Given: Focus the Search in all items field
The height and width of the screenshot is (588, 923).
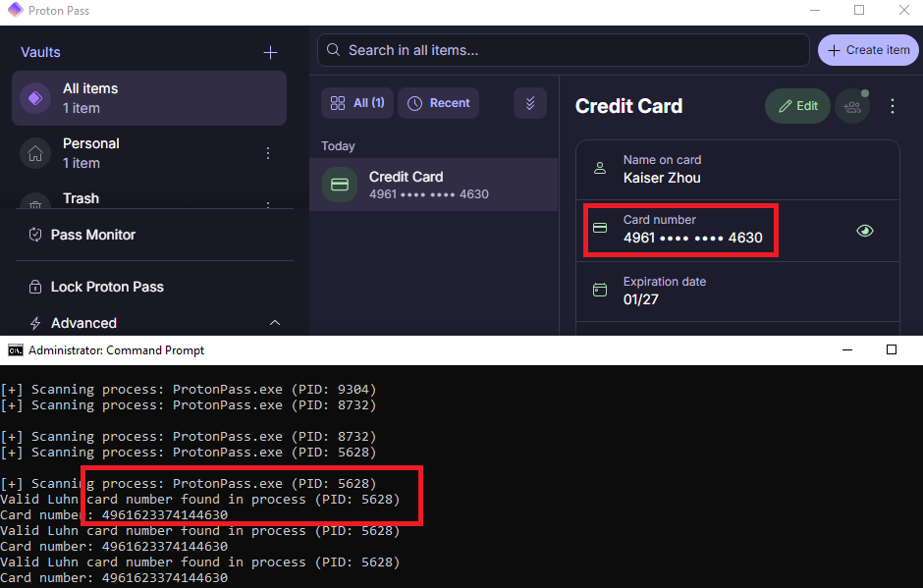Looking at the screenshot, I should coord(564,51).
